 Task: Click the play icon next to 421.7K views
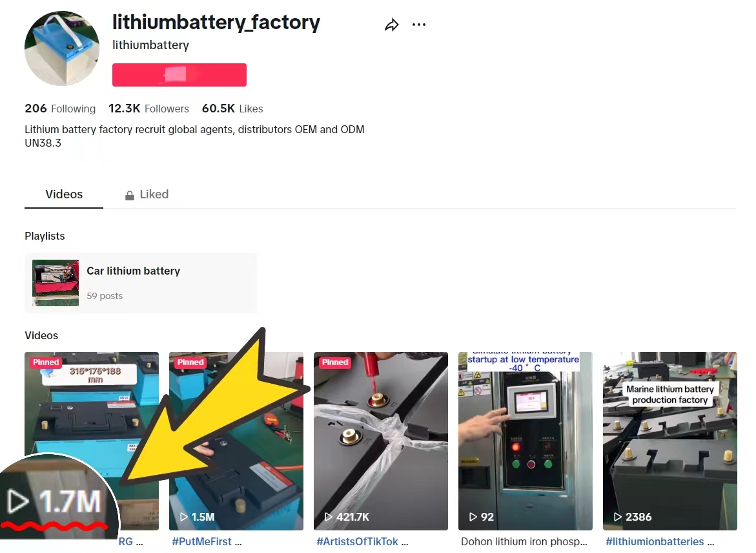click(x=329, y=517)
